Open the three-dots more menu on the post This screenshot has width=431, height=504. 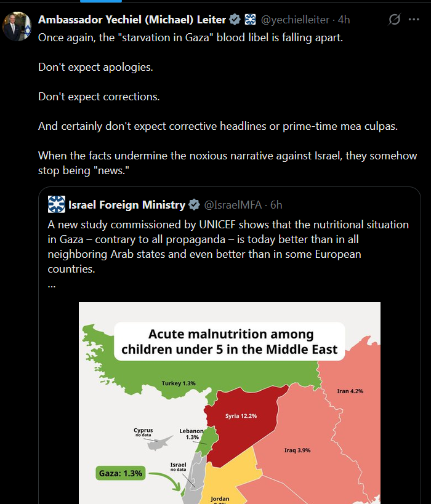[x=414, y=19]
